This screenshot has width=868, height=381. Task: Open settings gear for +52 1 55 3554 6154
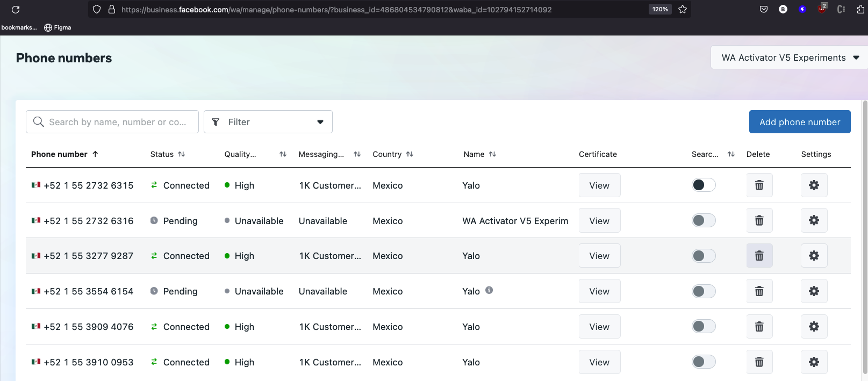814,291
